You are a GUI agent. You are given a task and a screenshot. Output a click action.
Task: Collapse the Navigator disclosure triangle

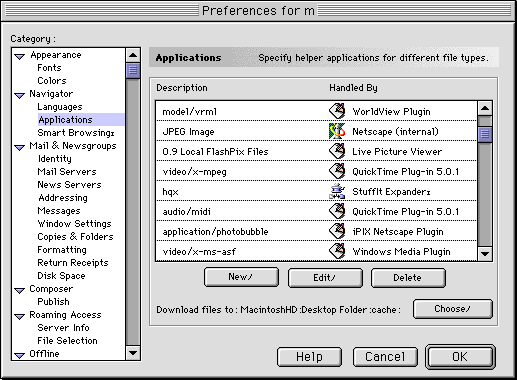click(x=20, y=96)
